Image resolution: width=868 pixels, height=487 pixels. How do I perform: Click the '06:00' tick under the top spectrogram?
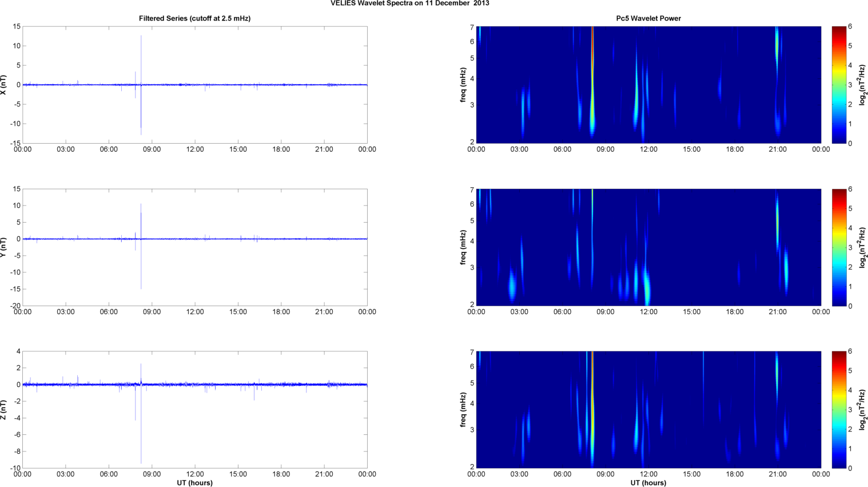(x=562, y=149)
